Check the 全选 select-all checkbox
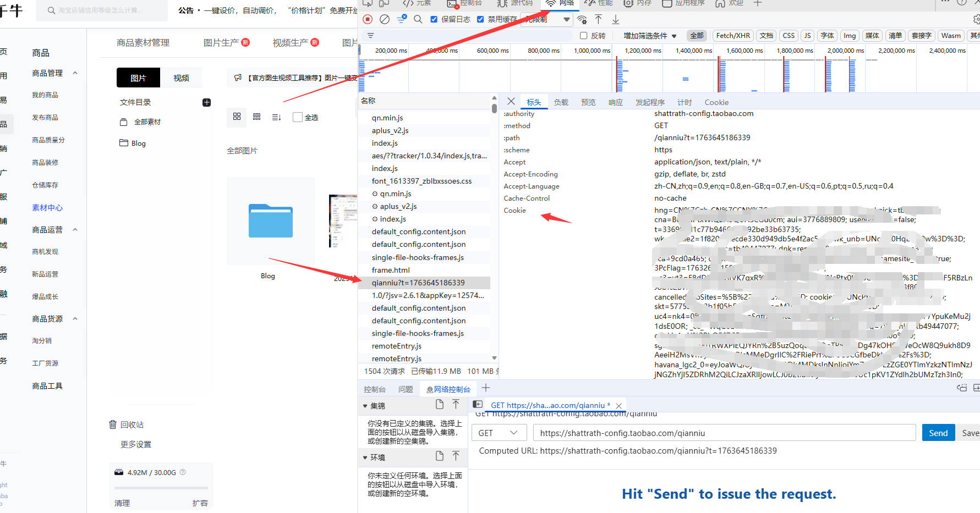Screen dimensions: 980x513 298,117
